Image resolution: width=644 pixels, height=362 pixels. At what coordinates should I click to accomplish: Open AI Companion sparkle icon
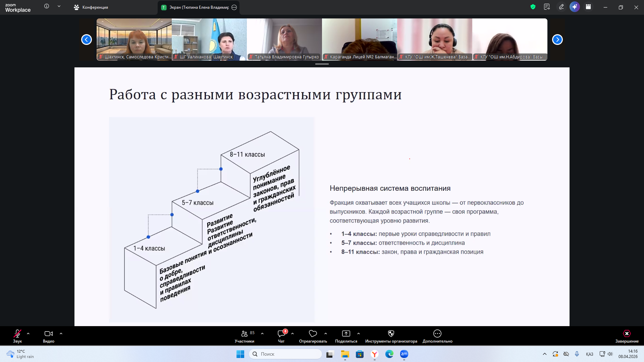575,7
